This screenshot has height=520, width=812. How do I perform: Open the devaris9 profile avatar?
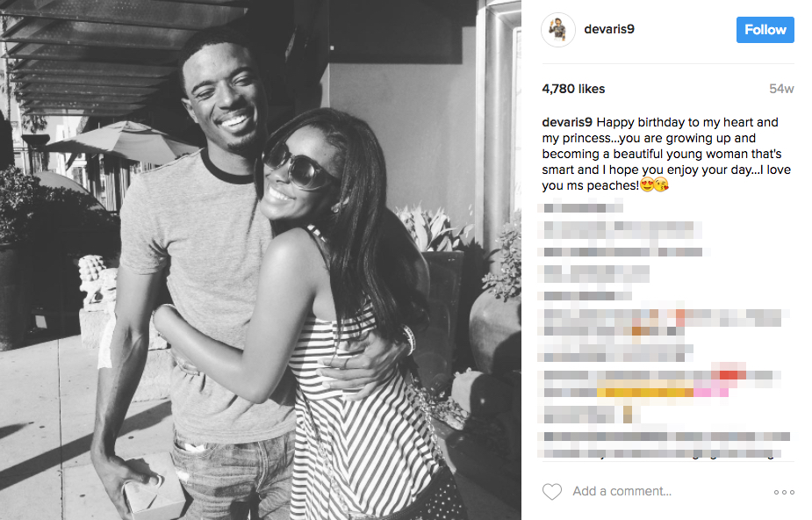coord(557,30)
